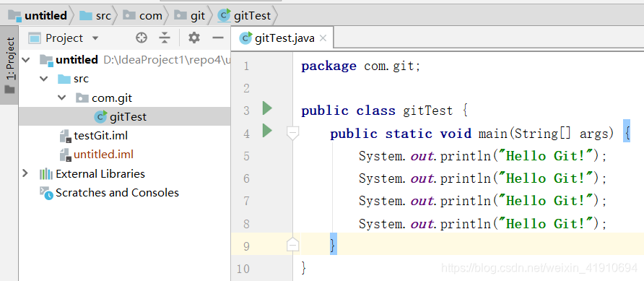Viewport: 644px width, 281px height.
Task: Click class name gitTest on line 3
Action: point(428,111)
